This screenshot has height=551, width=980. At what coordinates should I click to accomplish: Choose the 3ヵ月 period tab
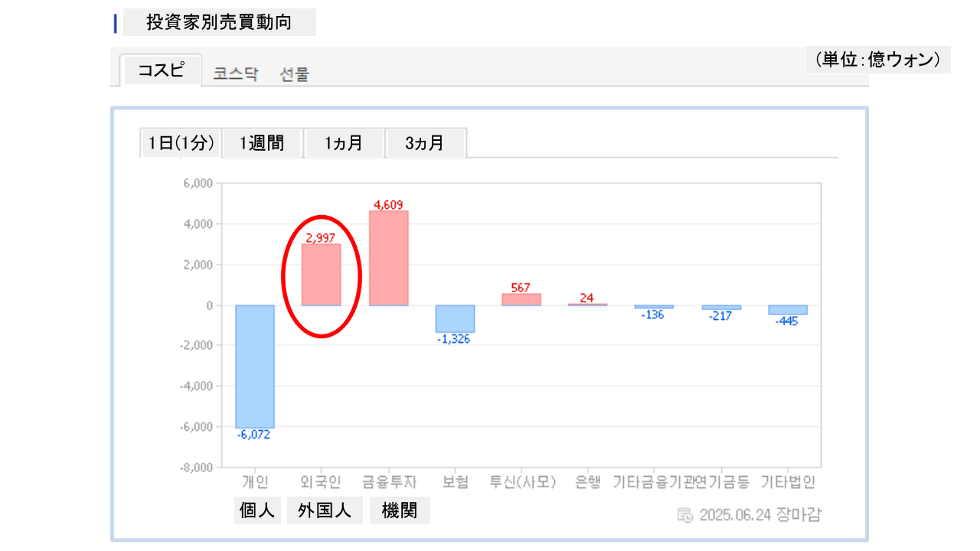click(x=425, y=143)
